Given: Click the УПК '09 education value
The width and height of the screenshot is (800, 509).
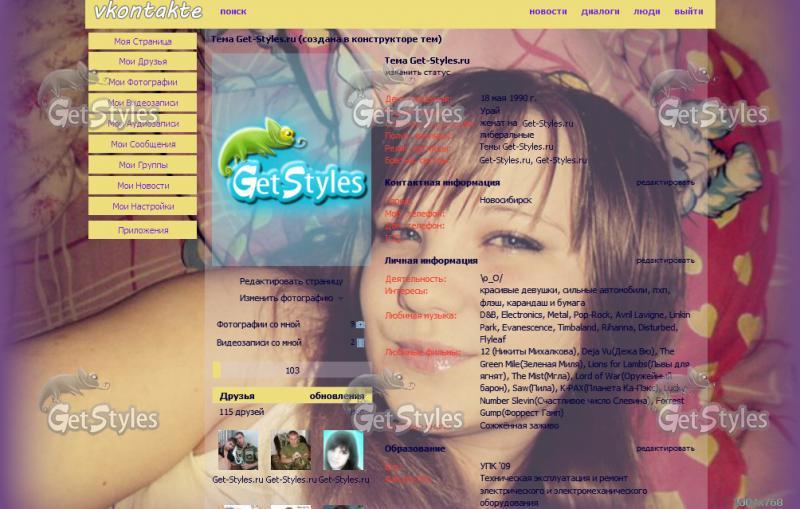Looking at the screenshot, I should pos(494,466).
